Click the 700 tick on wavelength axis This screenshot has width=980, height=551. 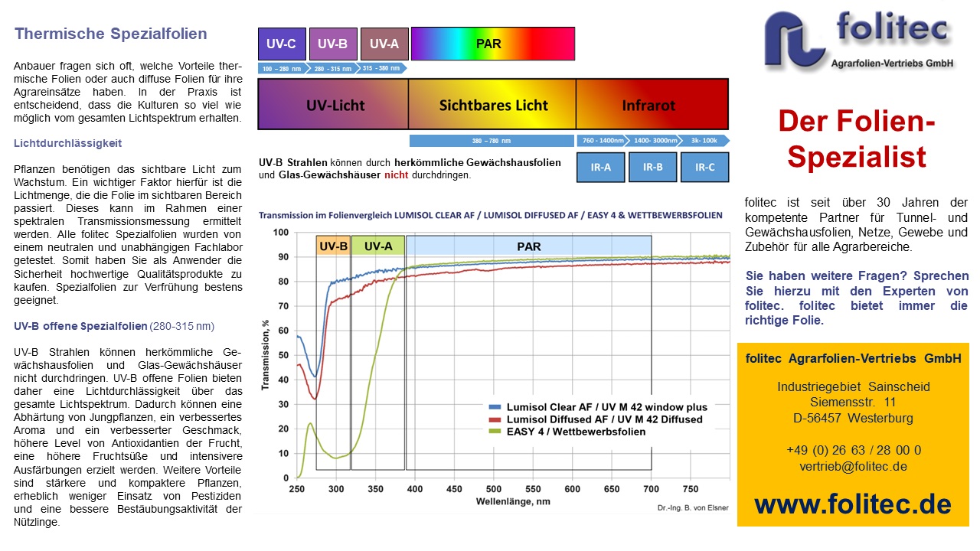coord(651,489)
